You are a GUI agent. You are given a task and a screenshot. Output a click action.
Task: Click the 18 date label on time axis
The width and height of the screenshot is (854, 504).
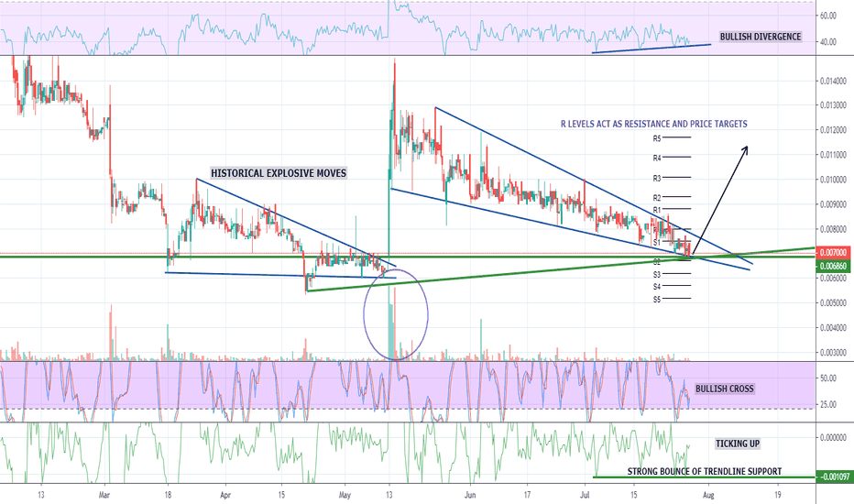[168, 495]
